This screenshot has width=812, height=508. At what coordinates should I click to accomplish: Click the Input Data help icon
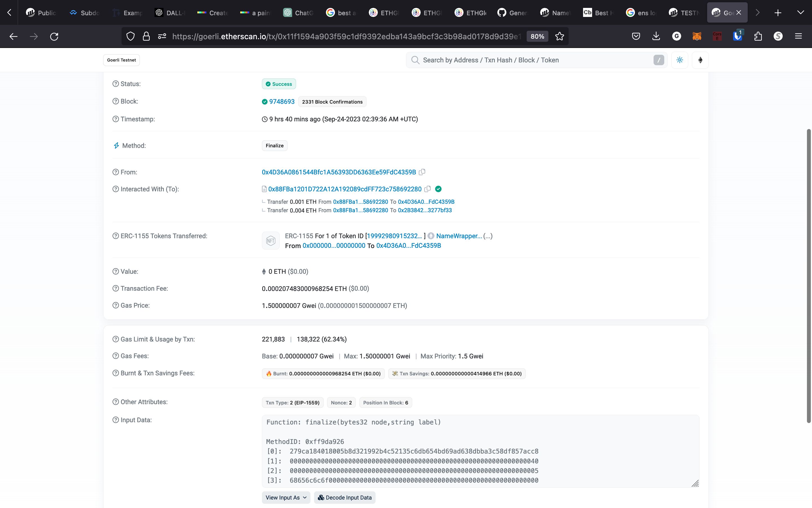pos(115,420)
